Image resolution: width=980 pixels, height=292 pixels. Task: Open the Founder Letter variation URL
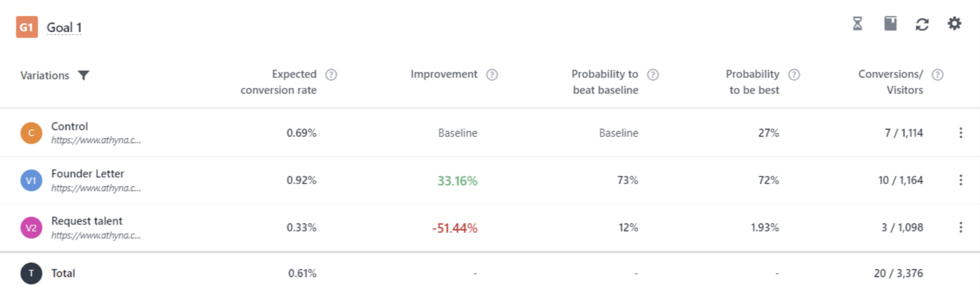point(96,188)
